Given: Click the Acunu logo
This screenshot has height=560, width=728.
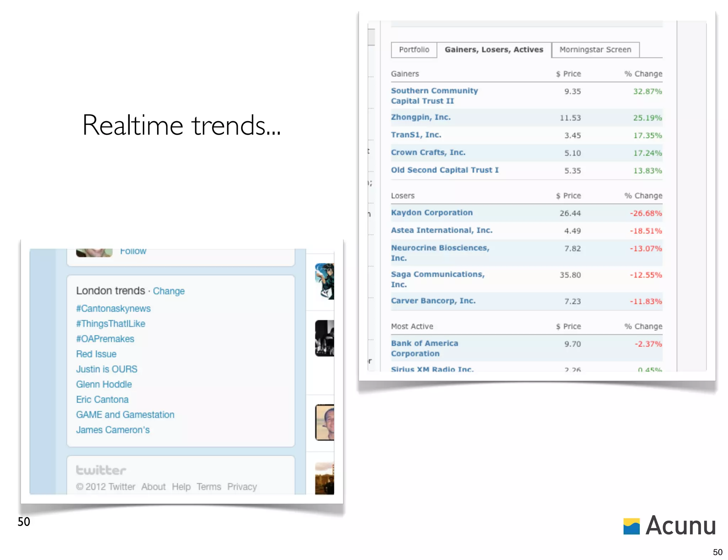Looking at the screenshot, I should [x=670, y=526].
